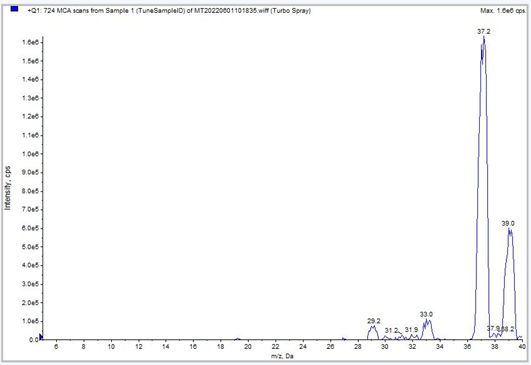This screenshot has width=531, height=365.
Task: Click the 37.8 peak label
Action: click(x=493, y=329)
